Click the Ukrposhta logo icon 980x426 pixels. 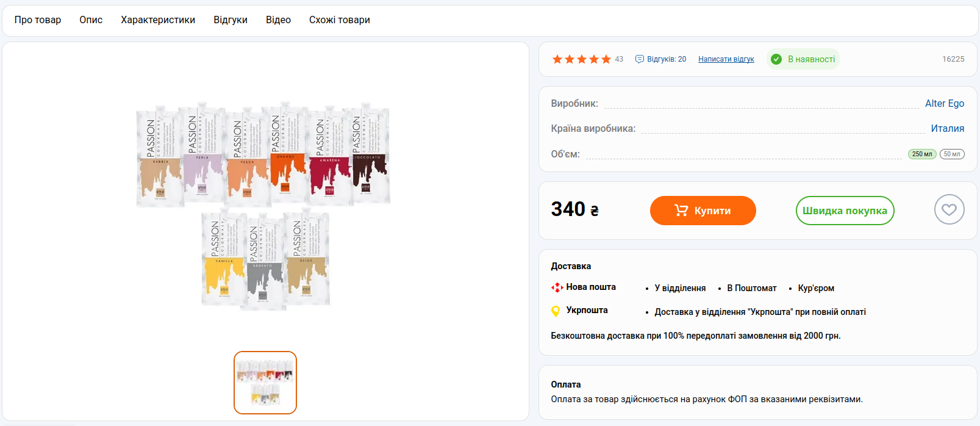coord(556,311)
